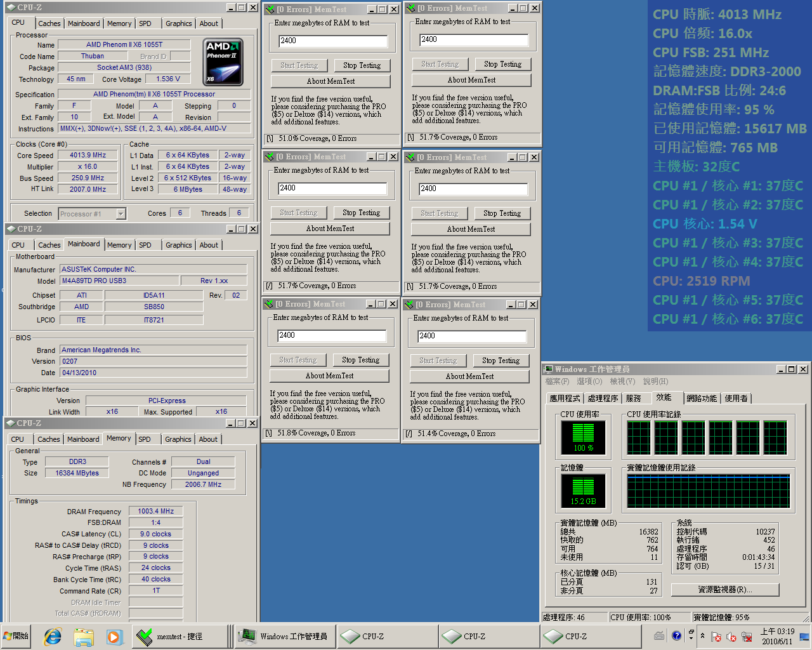
Task: Click the 記憶體 15.2 GB usage meter
Action: point(583,491)
